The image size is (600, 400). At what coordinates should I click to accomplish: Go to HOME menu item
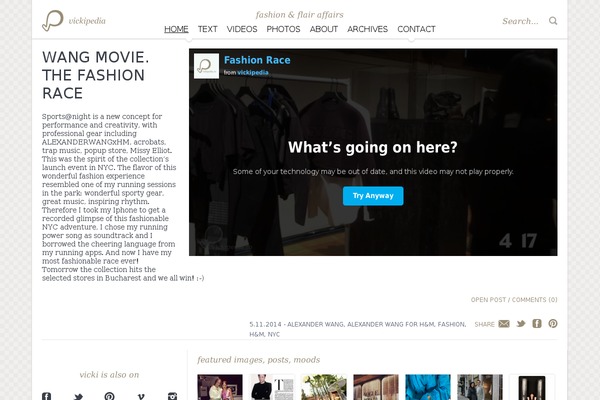point(176,29)
